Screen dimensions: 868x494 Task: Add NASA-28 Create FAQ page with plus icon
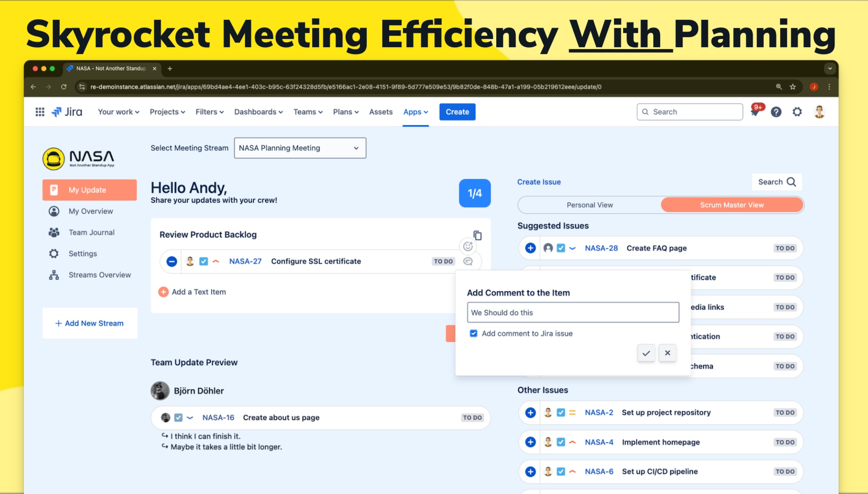click(x=530, y=248)
